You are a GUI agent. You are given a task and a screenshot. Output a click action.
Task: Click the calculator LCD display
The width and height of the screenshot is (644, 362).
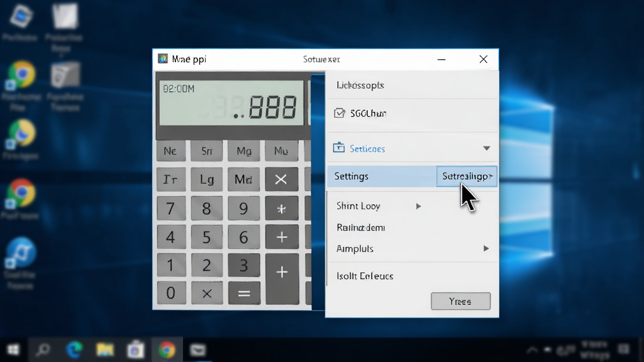click(x=231, y=102)
